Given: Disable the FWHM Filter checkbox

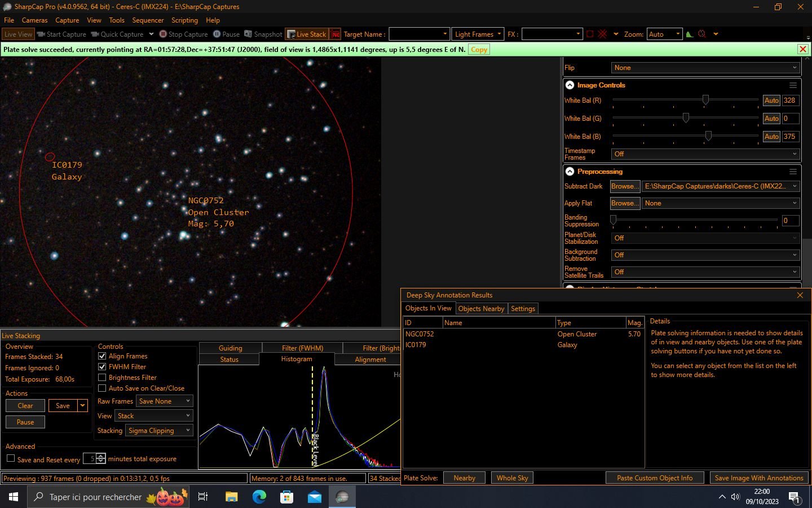Looking at the screenshot, I should tap(102, 366).
